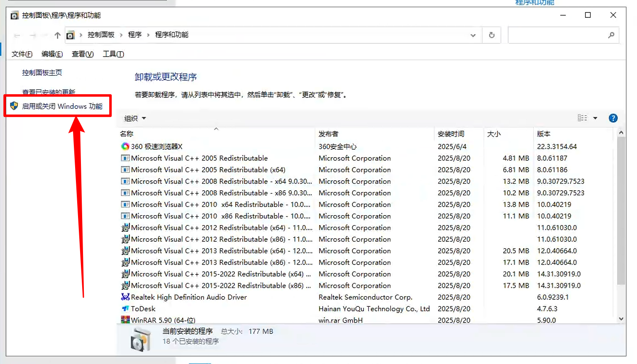This screenshot has width=637, height=364.
Task: Open the 组织 dropdown
Action: click(x=135, y=118)
